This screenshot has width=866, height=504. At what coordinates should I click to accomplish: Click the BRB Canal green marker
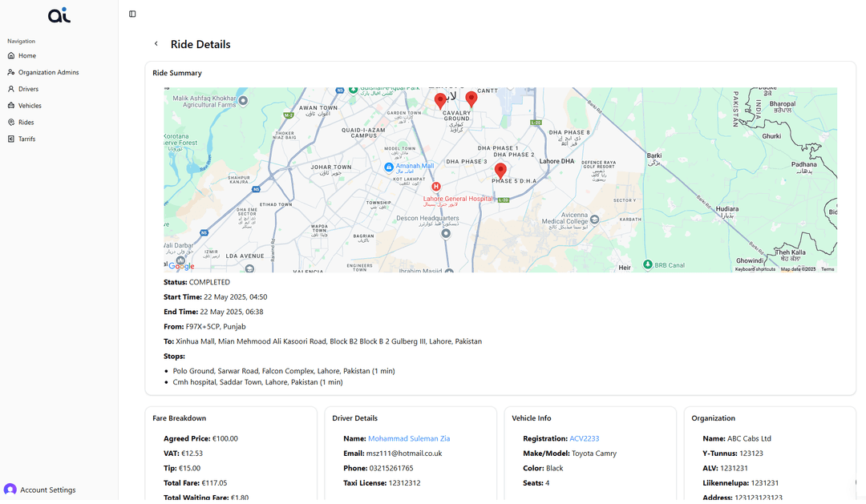tap(648, 265)
